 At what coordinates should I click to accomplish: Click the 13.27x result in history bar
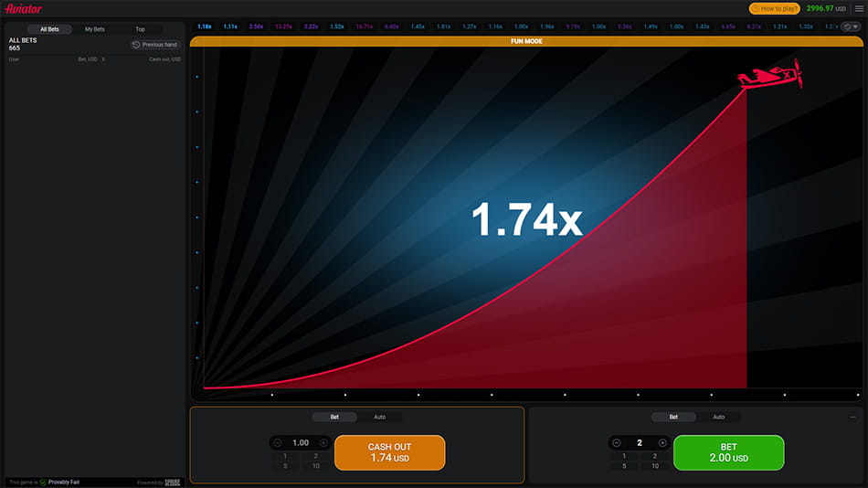[x=283, y=27]
